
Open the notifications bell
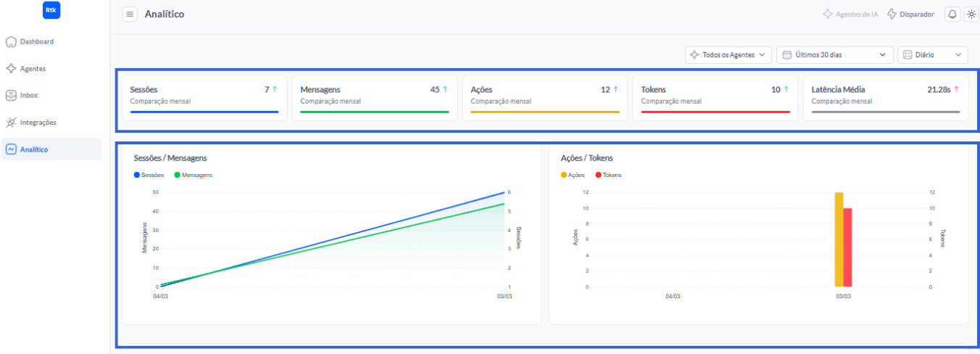click(952, 15)
